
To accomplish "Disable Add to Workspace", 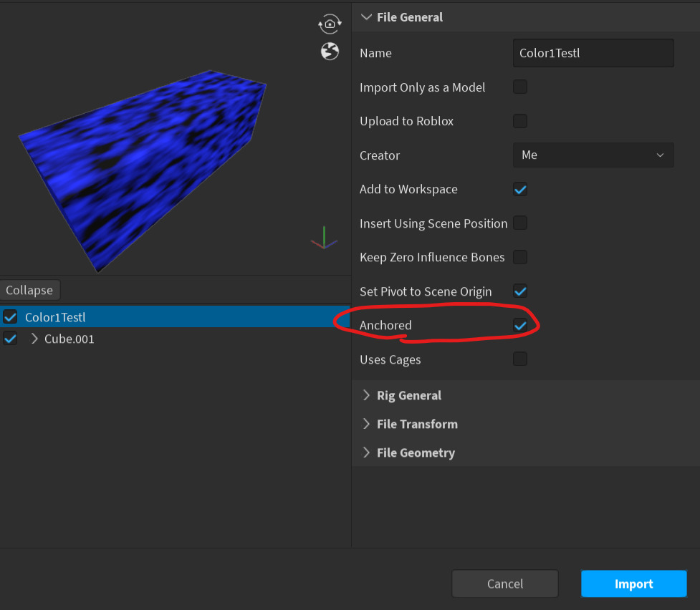I will (x=519, y=189).
